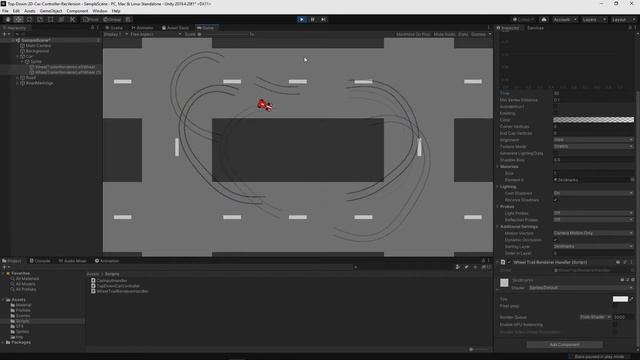
Task: Open the Account dropdown
Action: point(564,20)
